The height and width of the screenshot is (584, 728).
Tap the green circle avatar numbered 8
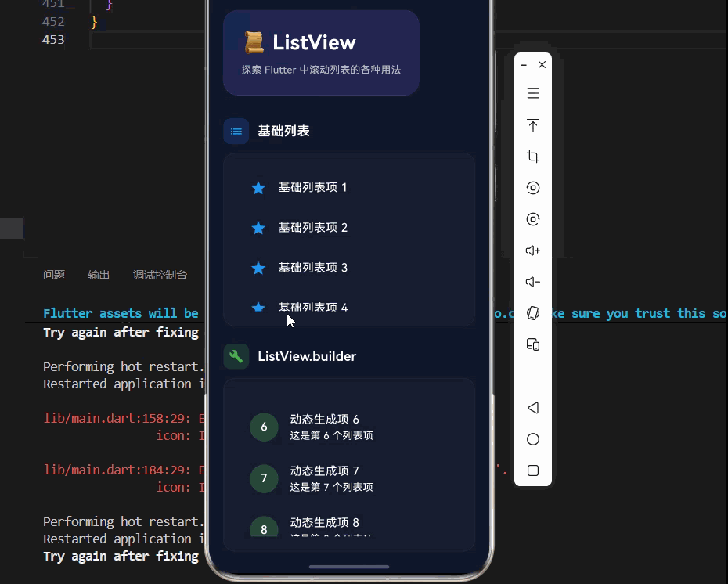pos(264,526)
